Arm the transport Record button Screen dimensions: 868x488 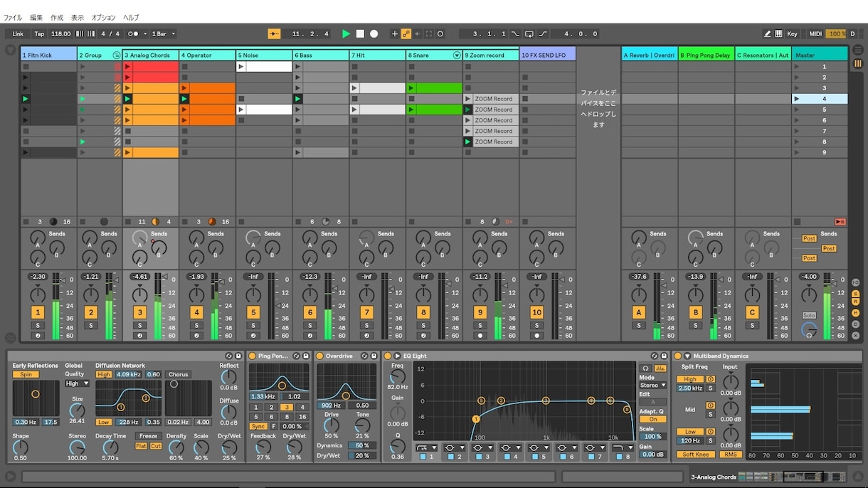coord(374,33)
